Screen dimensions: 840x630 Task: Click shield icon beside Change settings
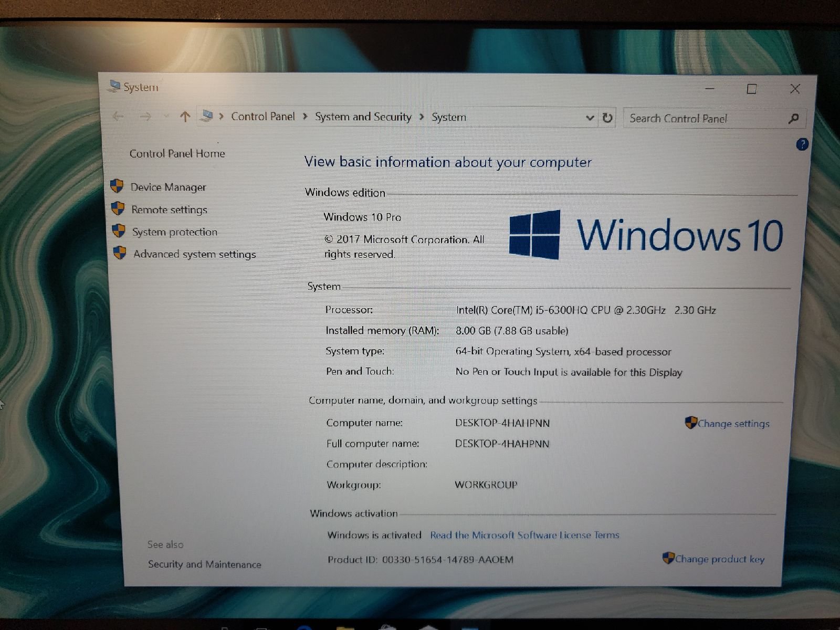pos(691,423)
